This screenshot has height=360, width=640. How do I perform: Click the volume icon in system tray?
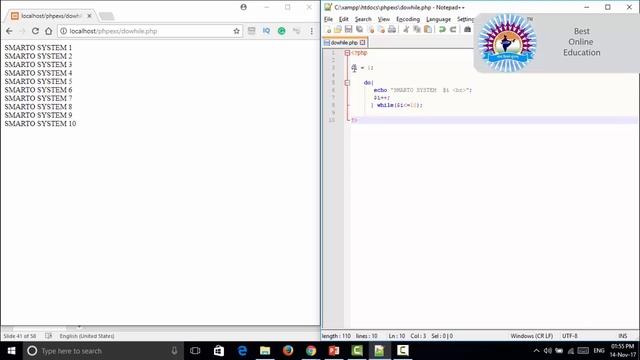548,351
